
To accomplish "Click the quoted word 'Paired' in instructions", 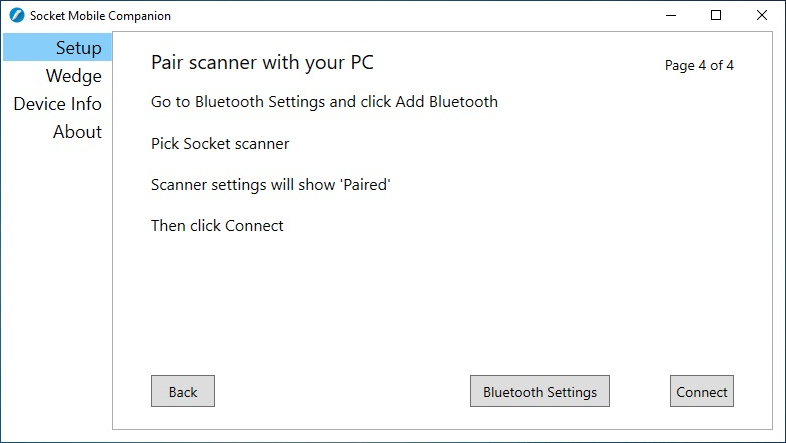I will 364,185.
